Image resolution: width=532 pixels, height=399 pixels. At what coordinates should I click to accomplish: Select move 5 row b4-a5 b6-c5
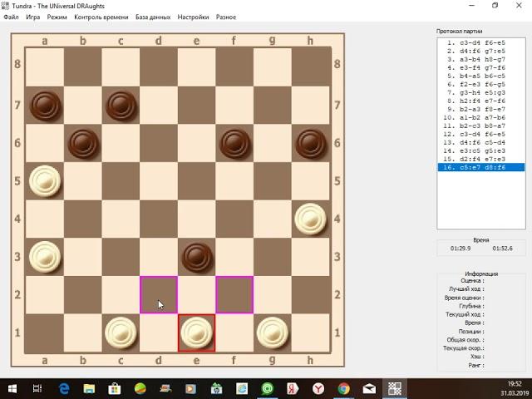(481, 76)
